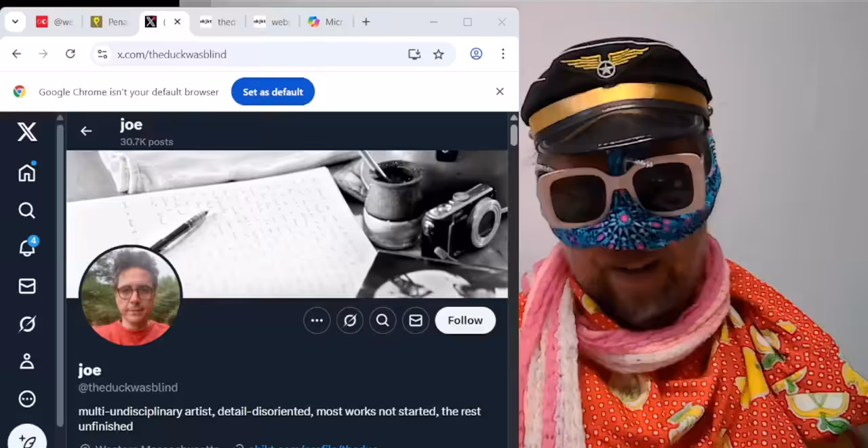Open joe's circular profile picture

(131, 296)
